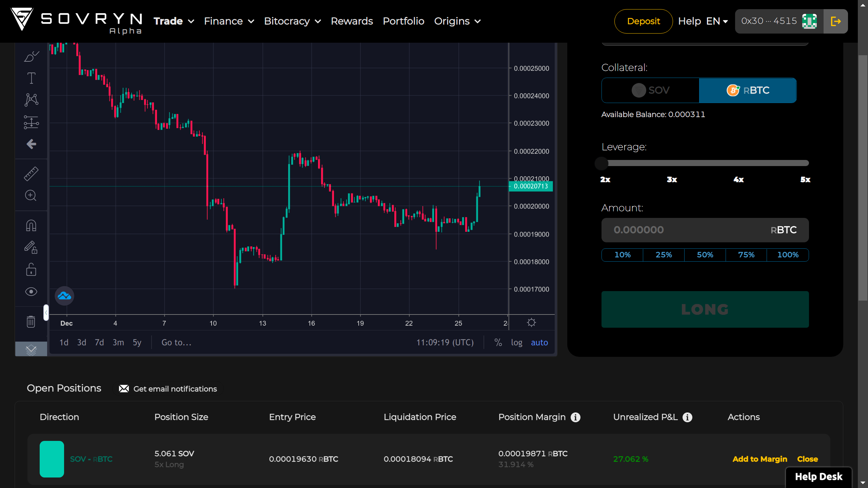868x488 pixels.
Task: Click the LONG trade button
Action: [x=705, y=309]
